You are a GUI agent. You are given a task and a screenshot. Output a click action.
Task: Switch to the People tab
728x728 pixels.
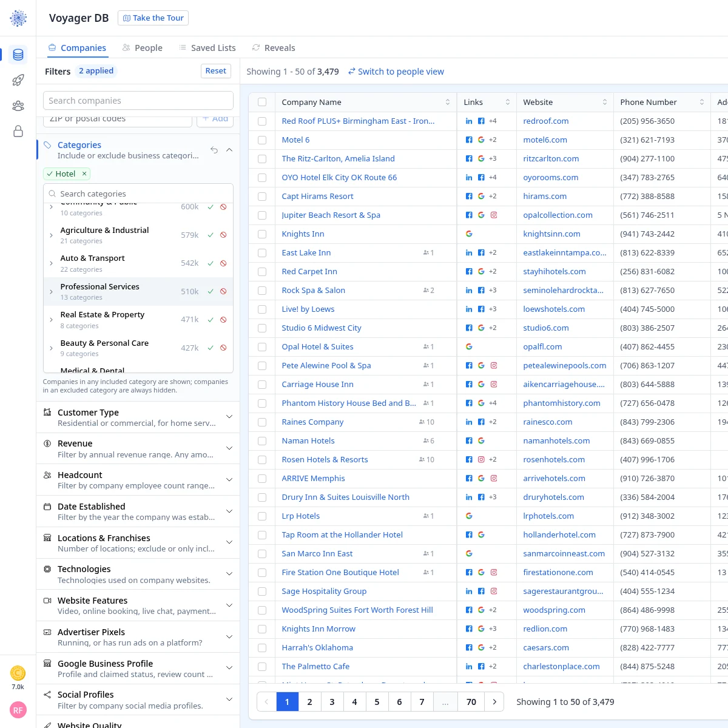143,48
